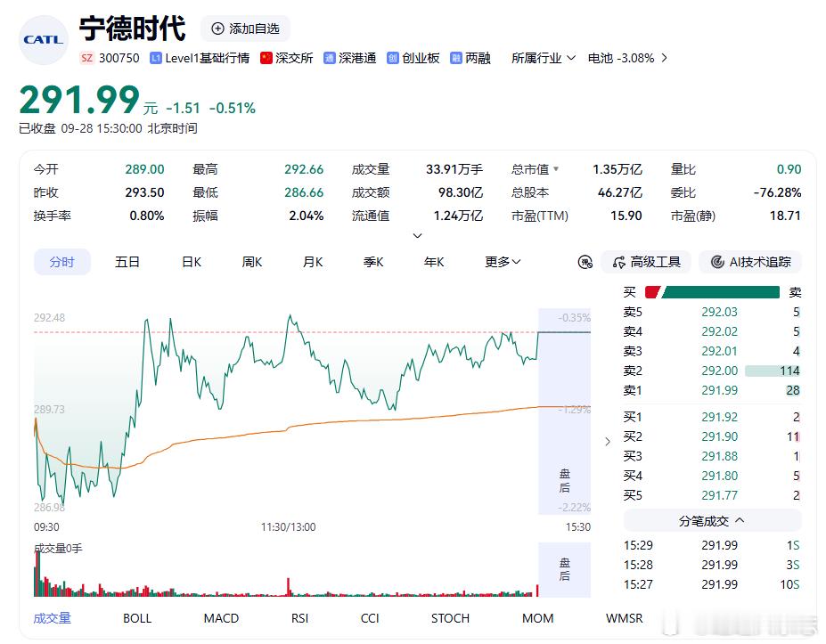Switch to the 年K chart tab
The width and height of the screenshot is (826, 644).
pos(434,262)
